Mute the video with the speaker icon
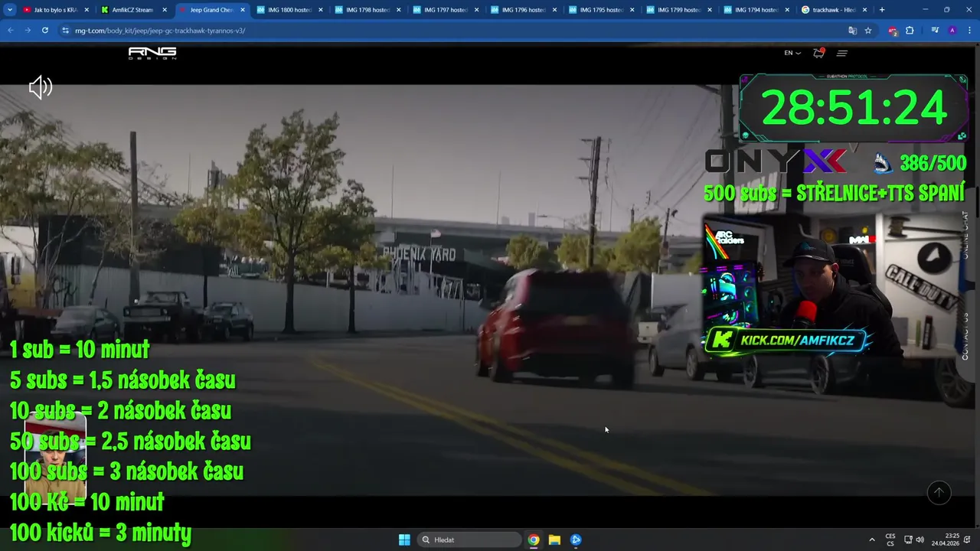The image size is (980, 551). click(40, 87)
